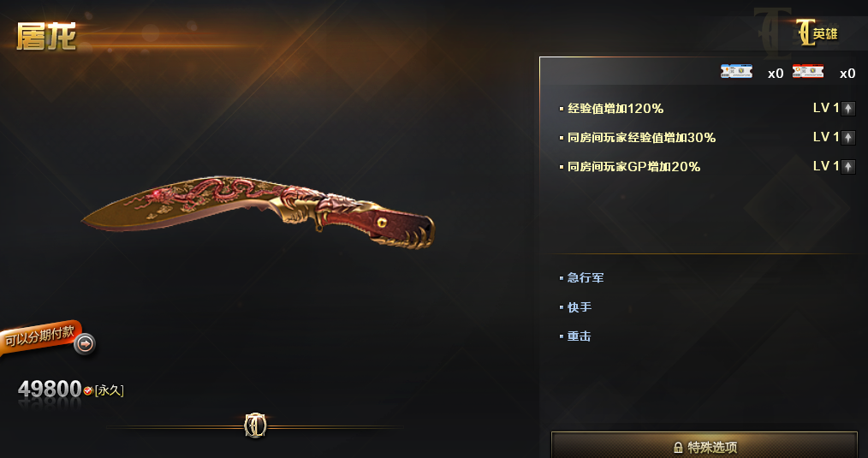Click the blue ticket coupon icon

pyautogui.click(x=736, y=71)
